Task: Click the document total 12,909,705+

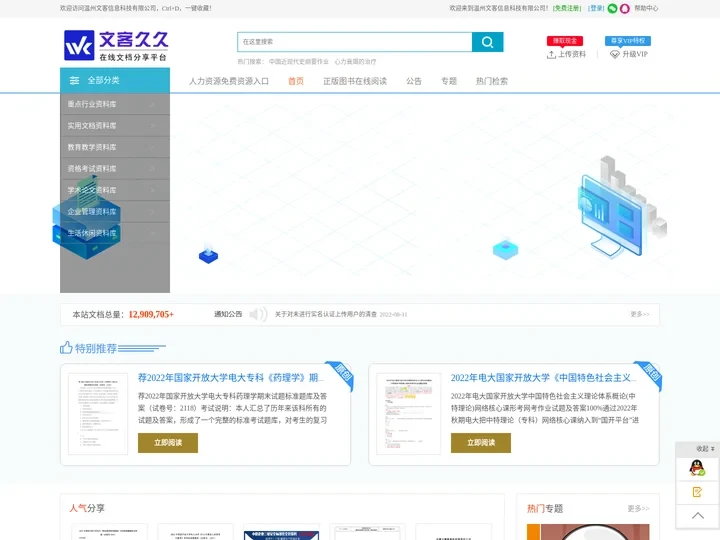Action: click(x=151, y=315)
